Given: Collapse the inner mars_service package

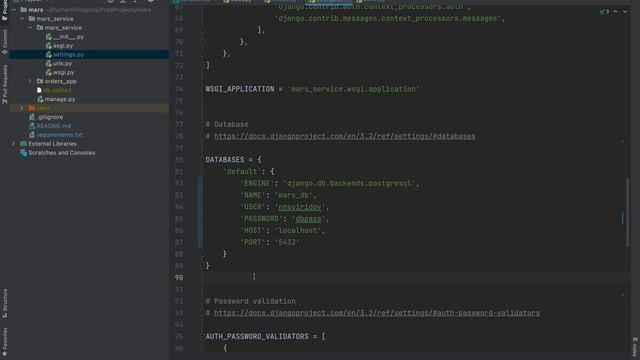Looking at the screenshot, I should coord(30,28).
